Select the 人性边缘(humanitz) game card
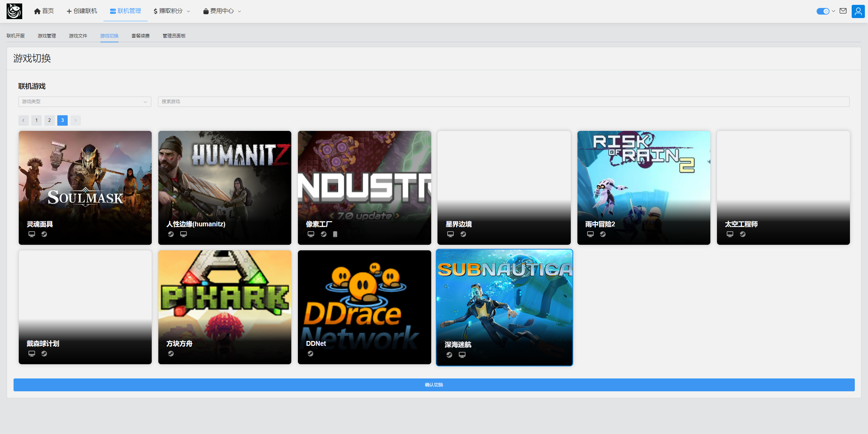Viewport: 868px width, 434px height. click(225, 188)
